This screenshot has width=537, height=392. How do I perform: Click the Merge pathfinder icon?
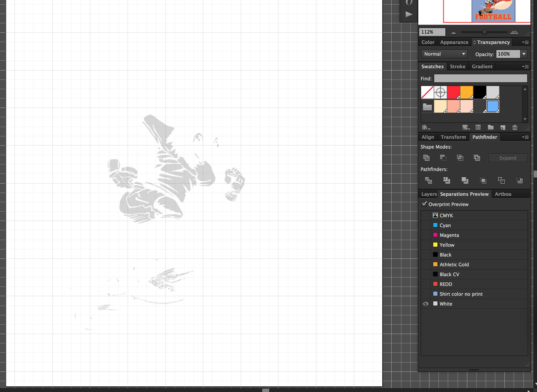point(465,180)
